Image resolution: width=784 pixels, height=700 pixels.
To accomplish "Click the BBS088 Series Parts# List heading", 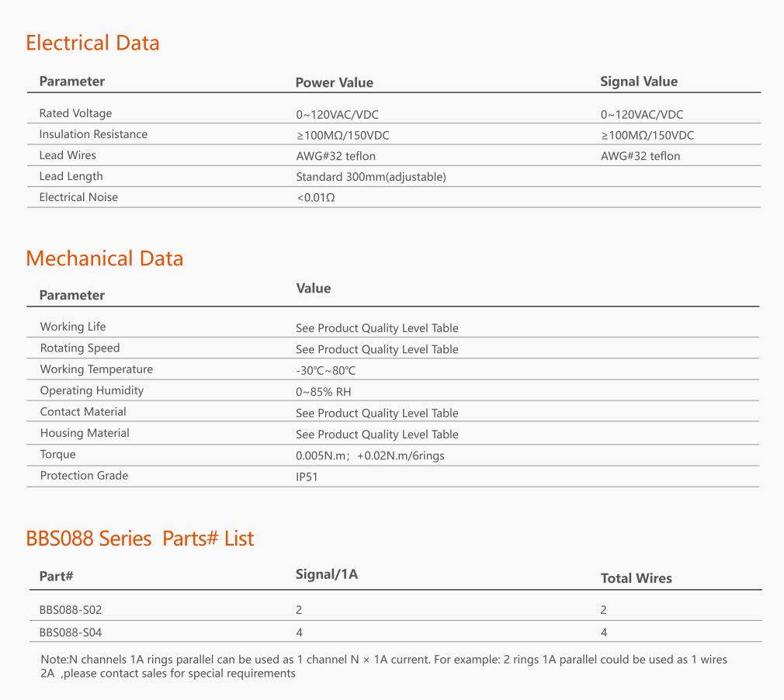I will point(140,539).
